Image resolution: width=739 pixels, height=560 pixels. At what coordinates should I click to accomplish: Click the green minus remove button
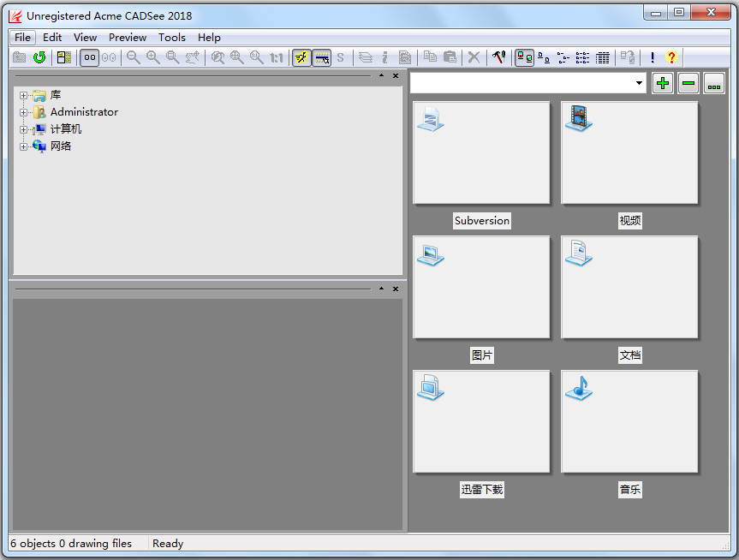point(688,83)
